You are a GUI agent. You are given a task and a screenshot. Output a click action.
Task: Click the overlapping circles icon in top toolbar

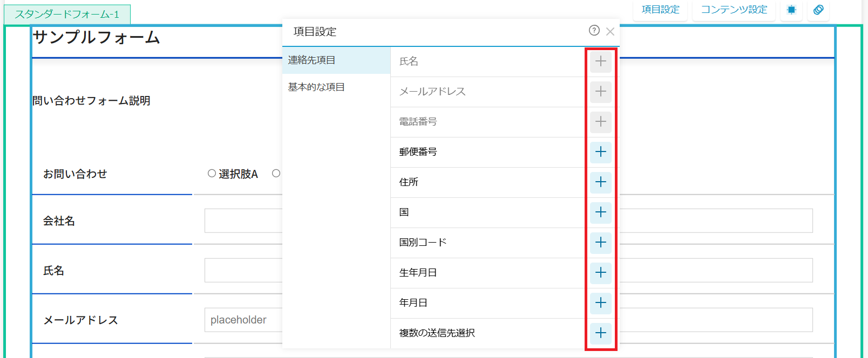coord(818,10)
